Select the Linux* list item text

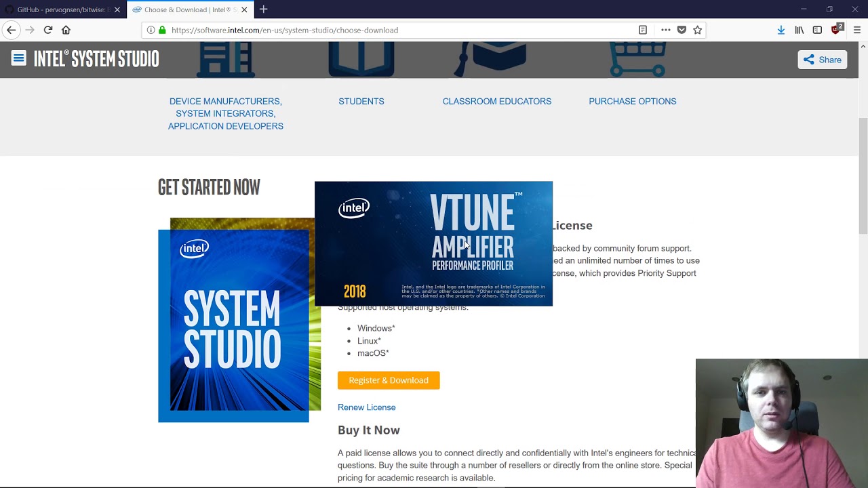click(x=369, y=341)
